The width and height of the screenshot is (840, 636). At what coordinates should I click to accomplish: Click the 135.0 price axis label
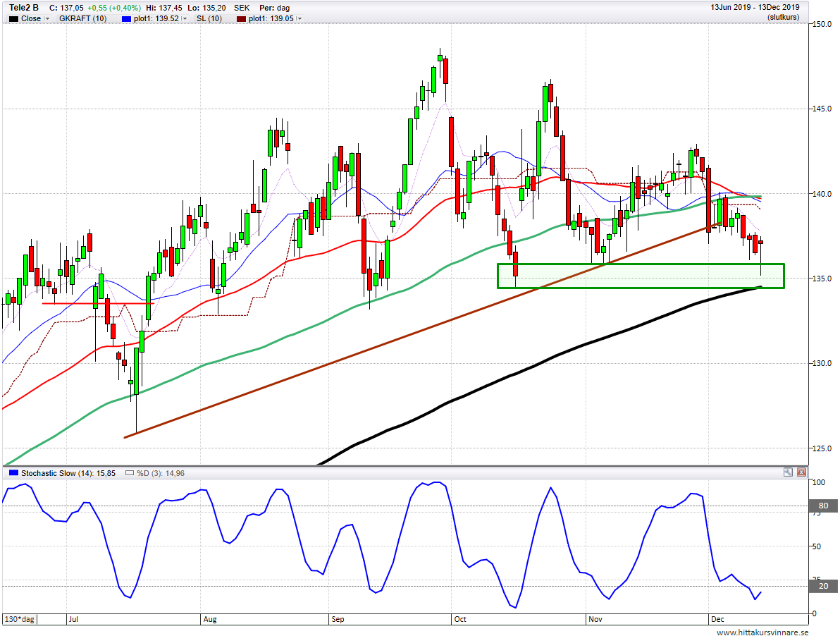click(822, 279)
